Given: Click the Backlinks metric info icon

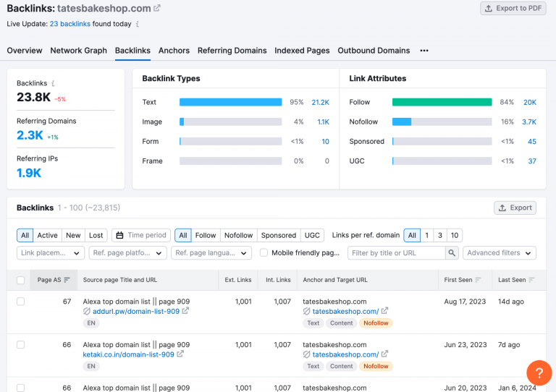Looking at the screenshot, I should (x=53, y=84).
